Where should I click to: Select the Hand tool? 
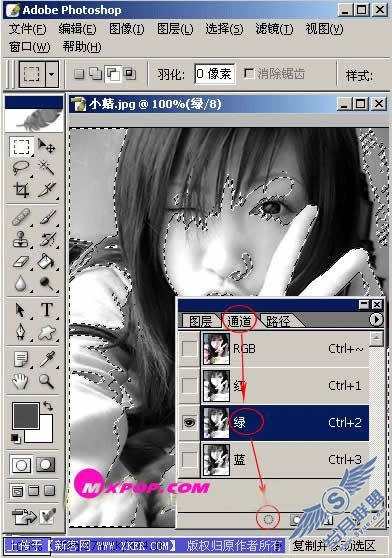20,381
